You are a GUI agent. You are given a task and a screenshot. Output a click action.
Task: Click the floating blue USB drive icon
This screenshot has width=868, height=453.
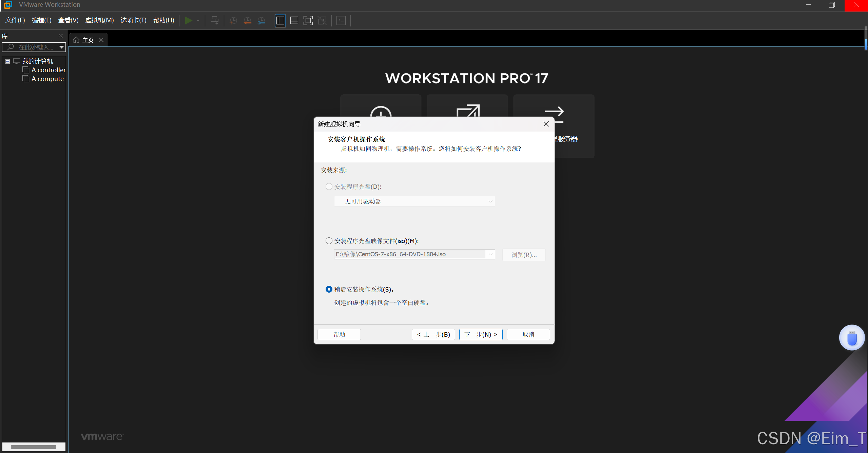pyautogui.click(x=852, y=338)
